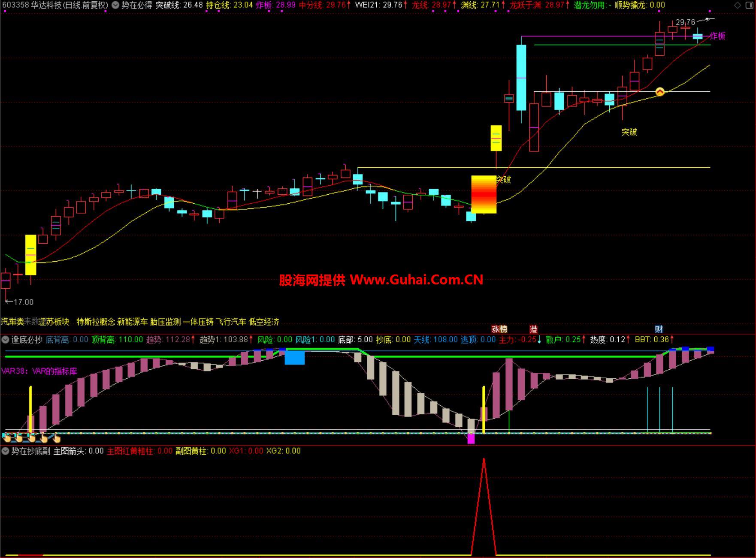Open the 一体压铸 concept tag
Image resolution: width=756 pixels, height=558 pixels.
198,321
